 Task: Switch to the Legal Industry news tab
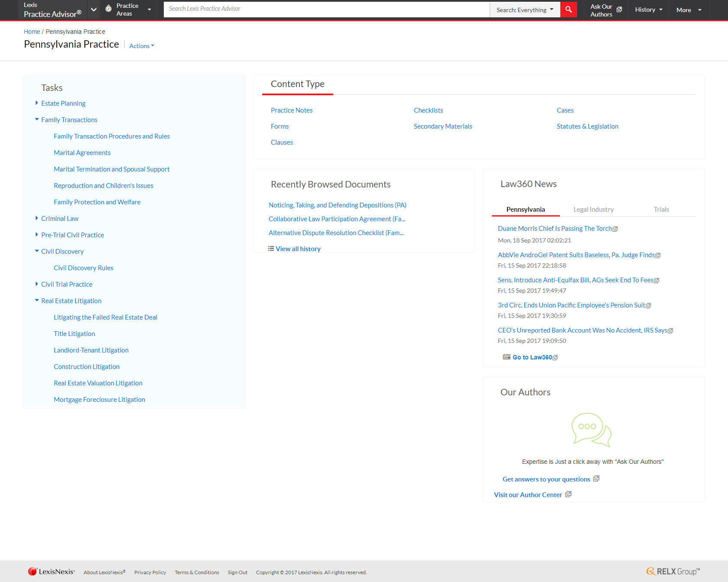coord(594,210)
